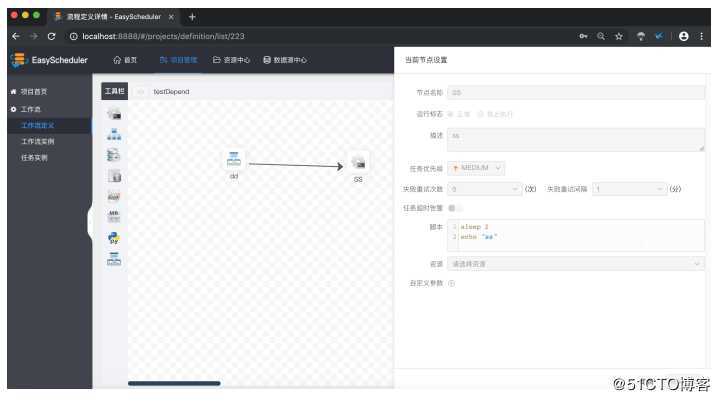Image resolution: width=720 pixels, height=401 pixels.
Task: Open the 项目管理 menu
Action: click(x=178, y=60)
